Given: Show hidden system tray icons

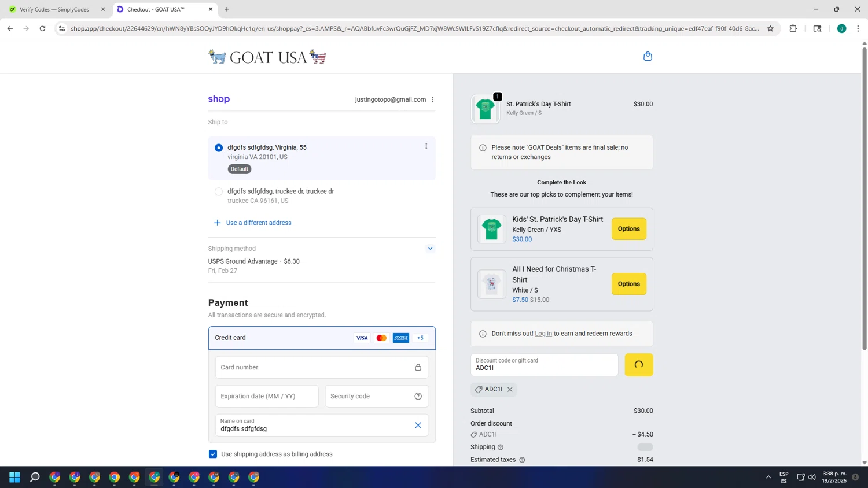Looking at the screenshot, I should pos(768,477).
